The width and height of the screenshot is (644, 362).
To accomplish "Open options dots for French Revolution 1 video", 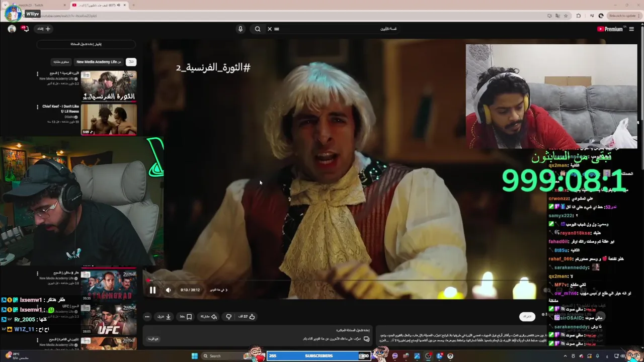I will click(x=37, y=74).
